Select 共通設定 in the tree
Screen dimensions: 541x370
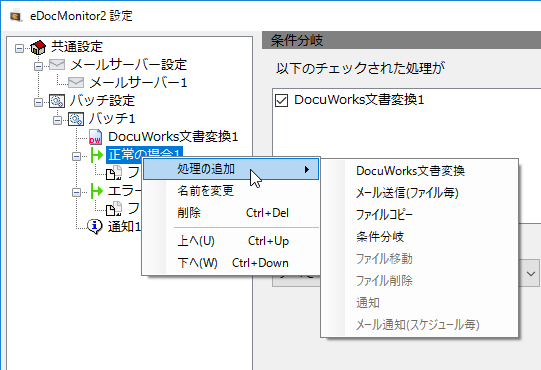(77, 47)
